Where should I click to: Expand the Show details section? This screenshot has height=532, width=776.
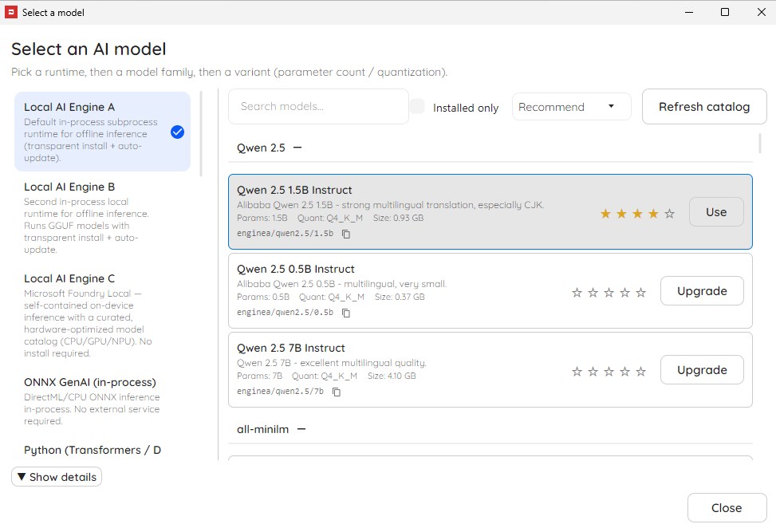[57, 477]
